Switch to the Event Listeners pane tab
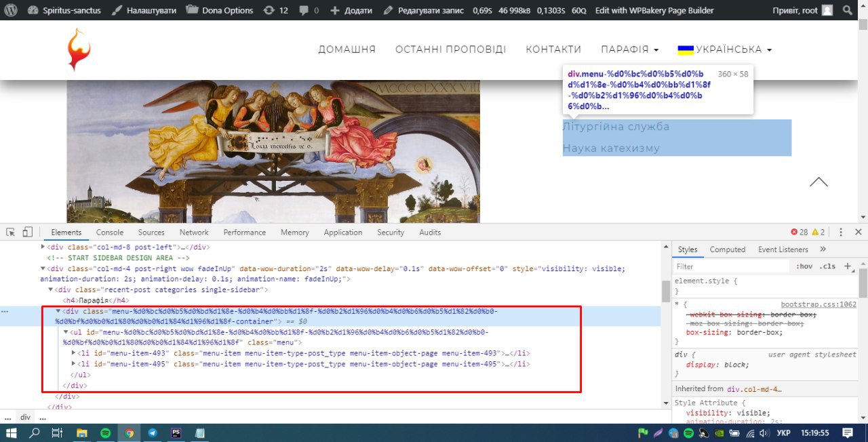This screenshot has height=442, width=868. coord(783,249)
